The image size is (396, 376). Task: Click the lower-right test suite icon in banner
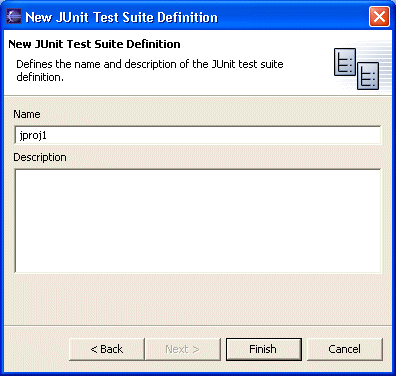tap(368, 76)
